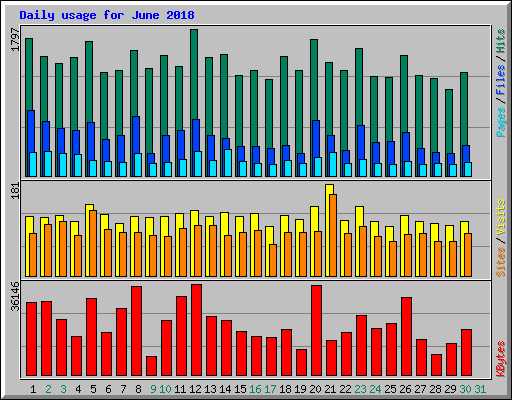Click day label 2 on the axis
Screen dimensions: 512x400
48,389
